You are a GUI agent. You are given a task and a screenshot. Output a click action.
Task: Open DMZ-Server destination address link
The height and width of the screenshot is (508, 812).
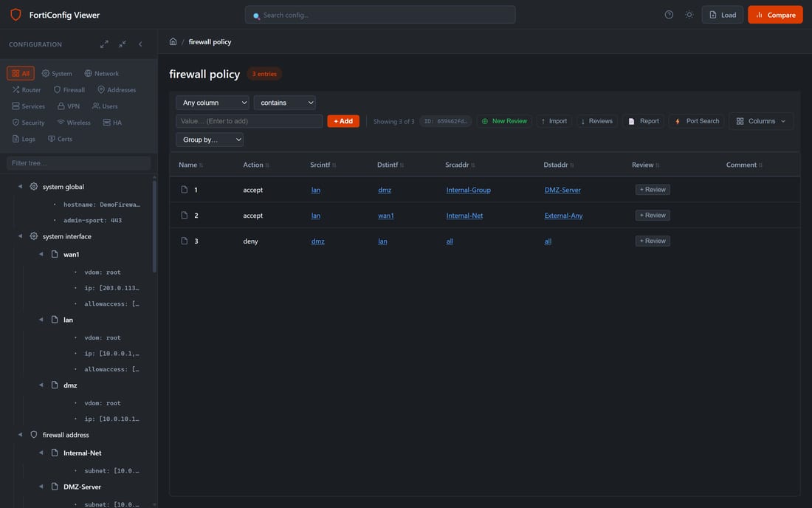point(562,190)
